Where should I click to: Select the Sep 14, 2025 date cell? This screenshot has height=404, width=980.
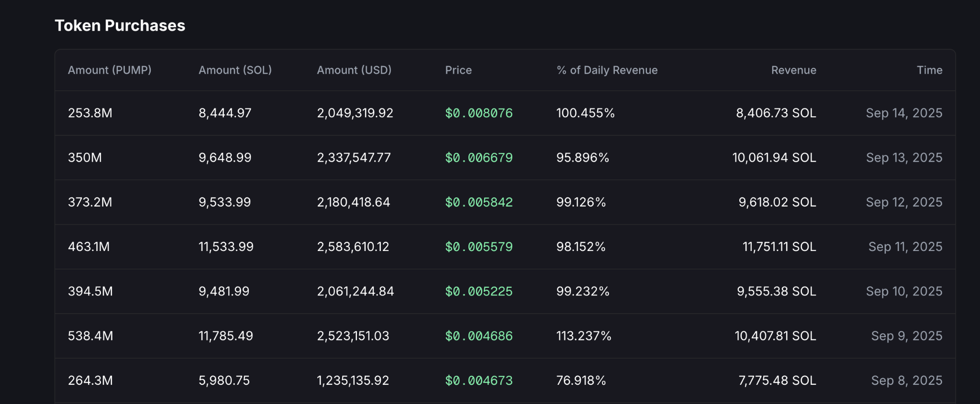904,113
